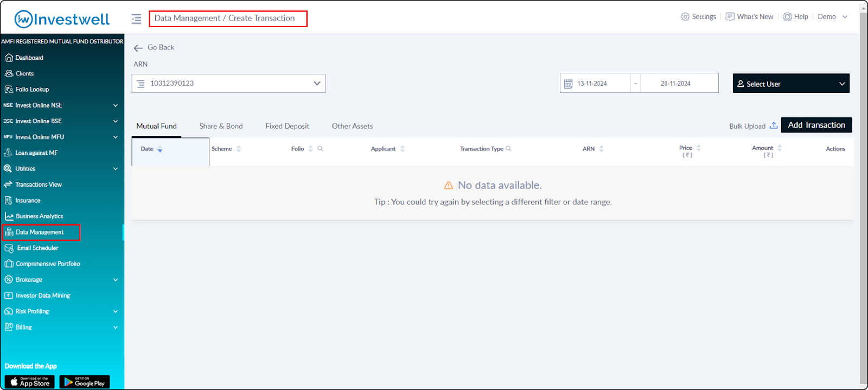Viewport: 868px width, 390px height.
Task: Click the Clients people icon
Action: click(x=9, y=73)
